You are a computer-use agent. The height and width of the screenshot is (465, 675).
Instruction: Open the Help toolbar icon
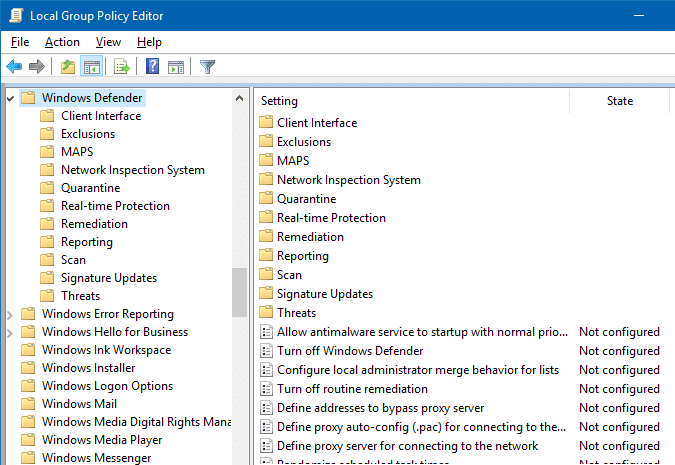click(x=152, y=67)
